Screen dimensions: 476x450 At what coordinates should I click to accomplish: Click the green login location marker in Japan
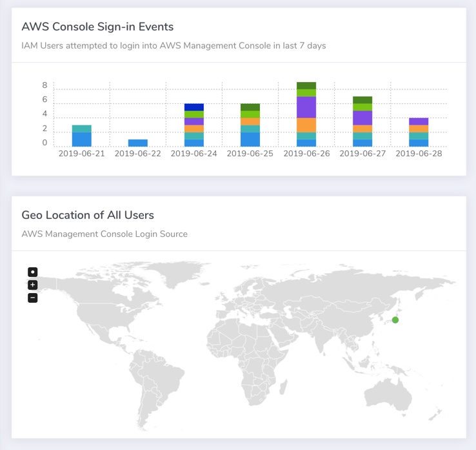point(395,320)
